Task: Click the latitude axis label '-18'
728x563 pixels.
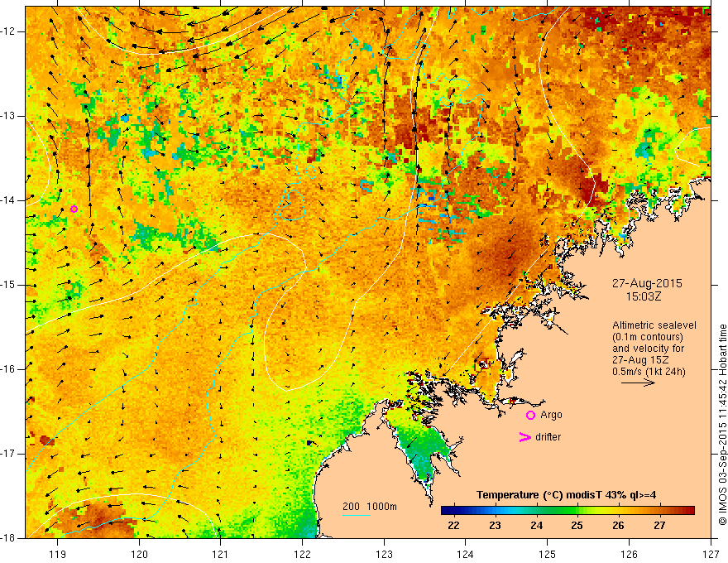Action: 8,538
